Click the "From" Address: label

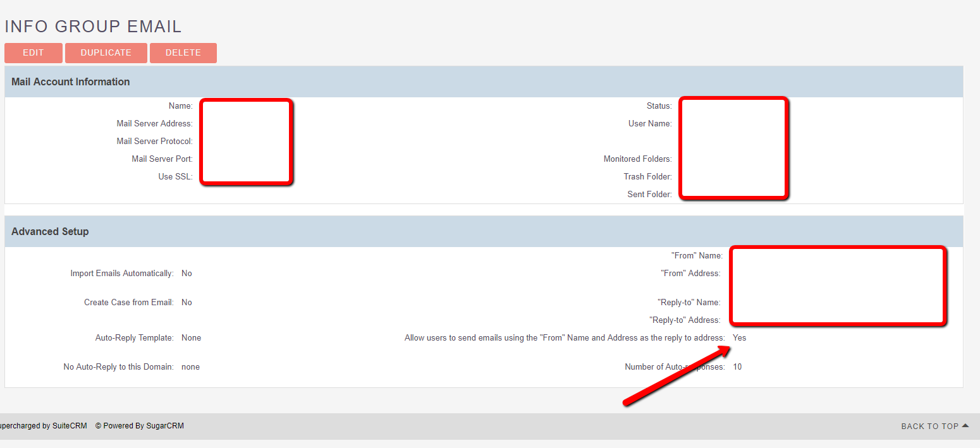691,274
